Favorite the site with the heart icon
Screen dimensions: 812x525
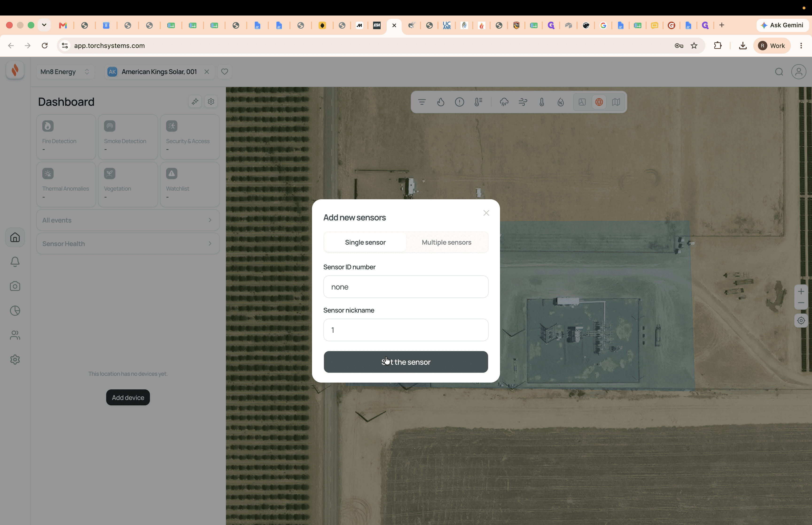point(225,72)
